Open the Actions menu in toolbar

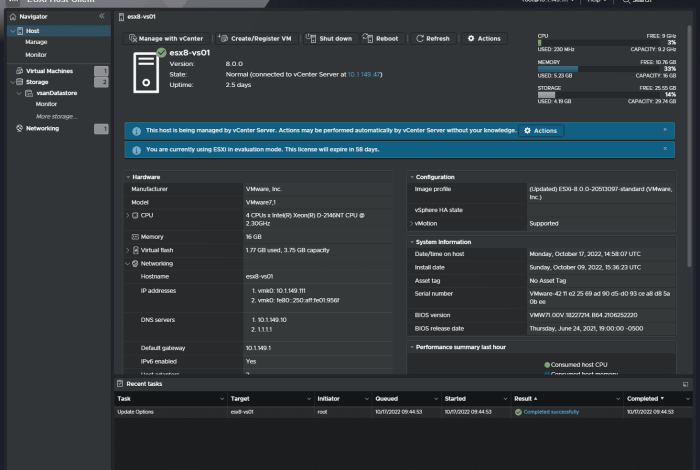pos(484,38)
